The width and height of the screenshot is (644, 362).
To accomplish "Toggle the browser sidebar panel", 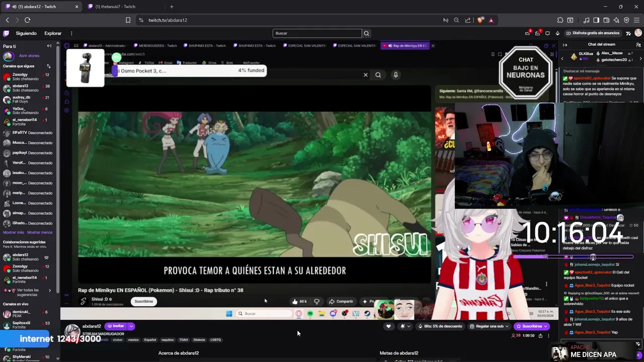I will [x=596, y=20].
